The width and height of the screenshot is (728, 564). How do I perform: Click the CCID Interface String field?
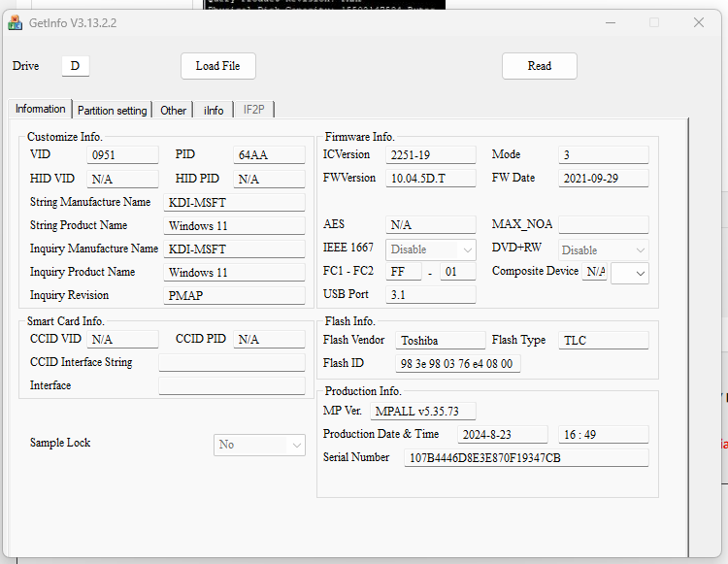pyautogui.click(x=232, y=362)
